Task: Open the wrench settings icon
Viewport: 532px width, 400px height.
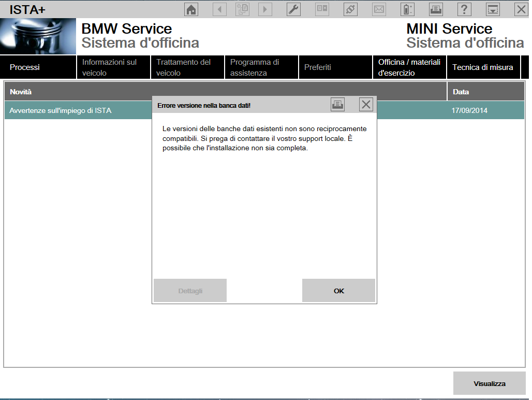Action: [x=293, y=9]
